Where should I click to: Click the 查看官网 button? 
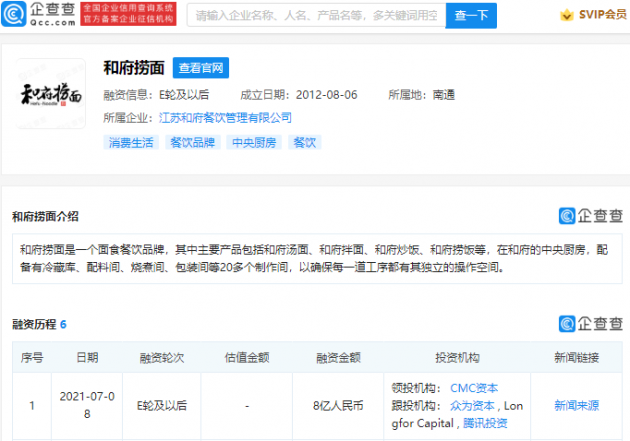[x=201, y=67]
